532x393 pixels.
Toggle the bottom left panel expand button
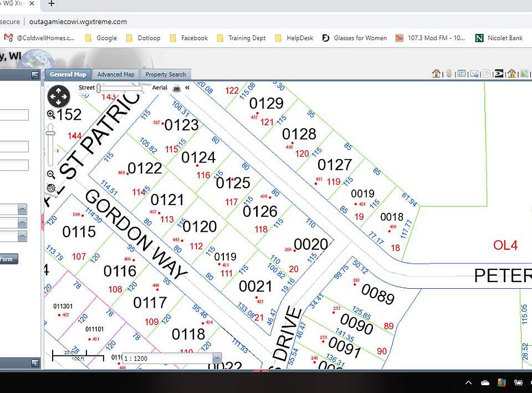click(x=35, y=363)
